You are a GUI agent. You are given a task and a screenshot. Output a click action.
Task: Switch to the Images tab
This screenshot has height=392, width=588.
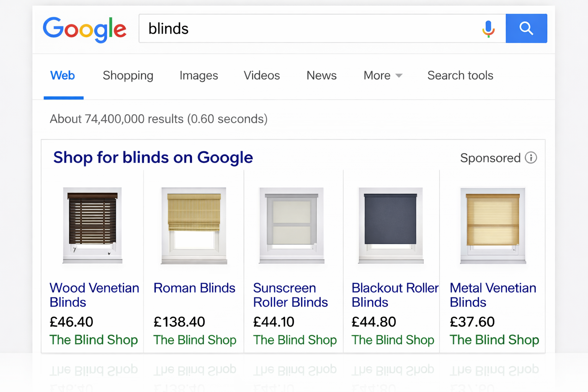pos(199,75)
